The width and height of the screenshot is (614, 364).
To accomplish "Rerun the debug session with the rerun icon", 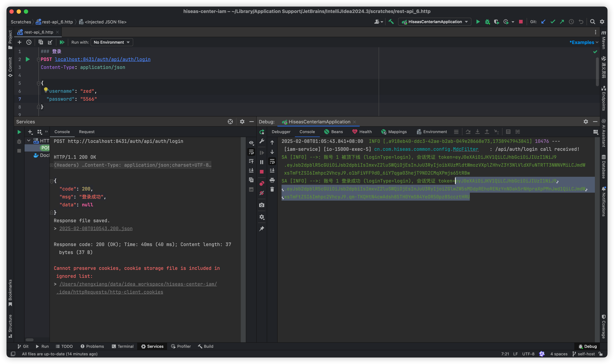I will tap(262, 132).
